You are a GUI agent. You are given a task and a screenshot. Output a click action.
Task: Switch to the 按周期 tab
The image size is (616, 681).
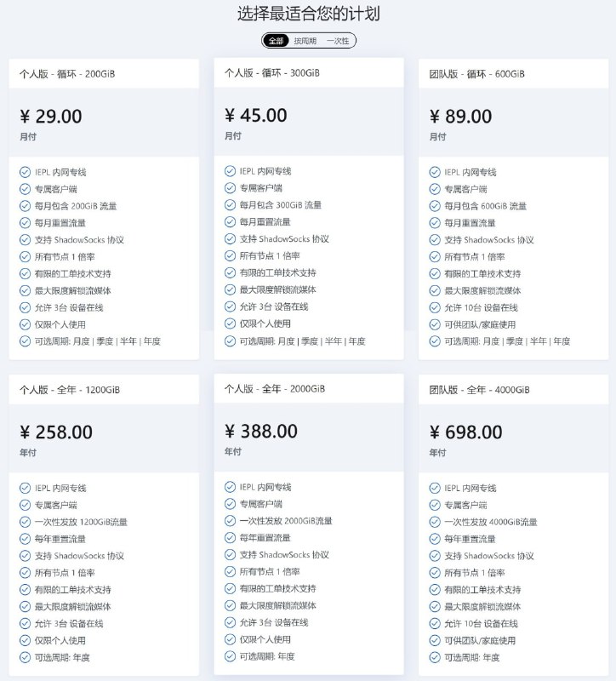305,41
